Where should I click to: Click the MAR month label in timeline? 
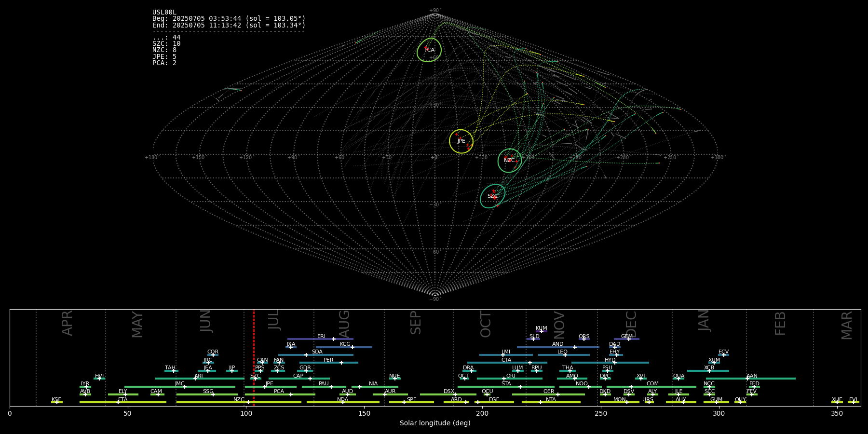[x=846, y=325]
